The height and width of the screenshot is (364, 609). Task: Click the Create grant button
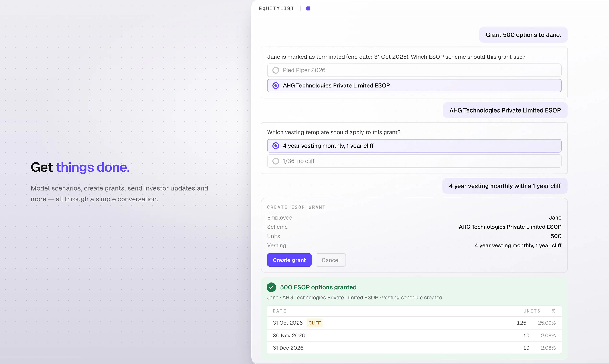pos(289,260)
